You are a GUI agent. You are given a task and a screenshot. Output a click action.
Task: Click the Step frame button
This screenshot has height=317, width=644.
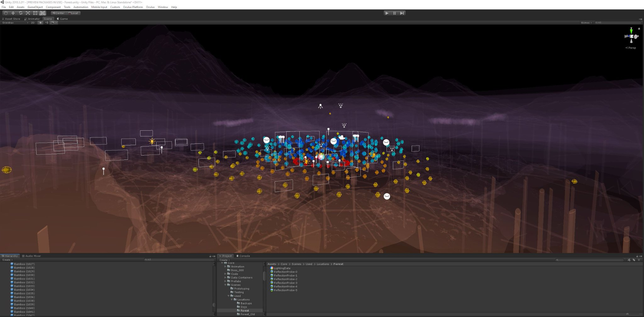pos(402,13)
